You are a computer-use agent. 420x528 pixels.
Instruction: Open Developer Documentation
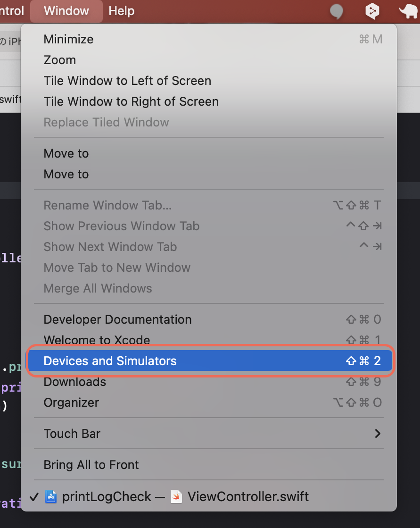(117, 319)
